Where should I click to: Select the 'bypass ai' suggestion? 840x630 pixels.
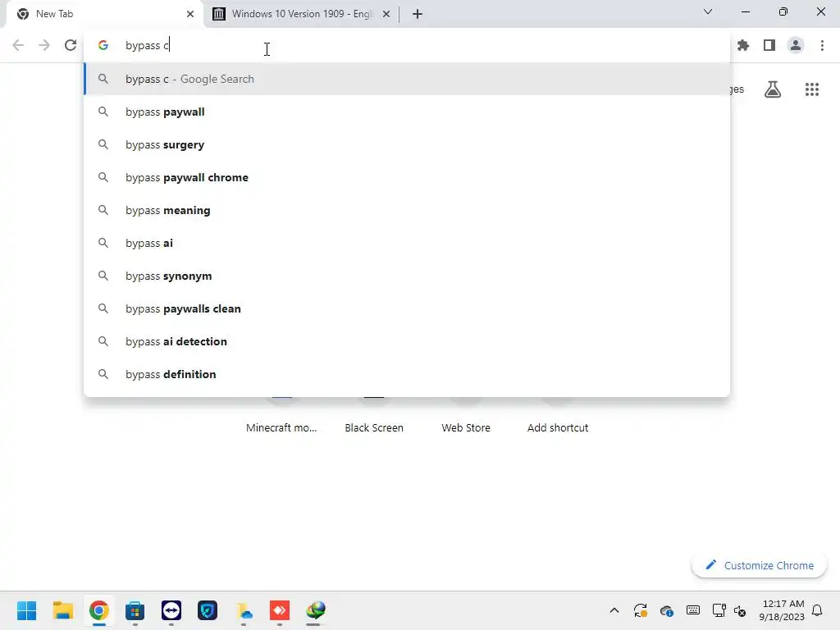coord(407,243)
